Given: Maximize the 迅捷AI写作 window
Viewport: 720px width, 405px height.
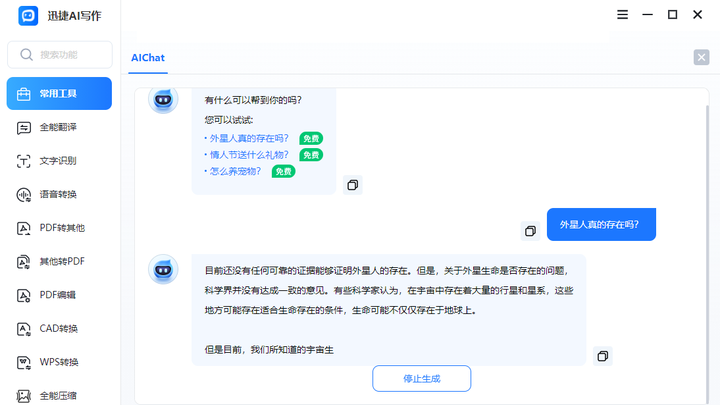Looking at the screenshot, I should (672, 15).
